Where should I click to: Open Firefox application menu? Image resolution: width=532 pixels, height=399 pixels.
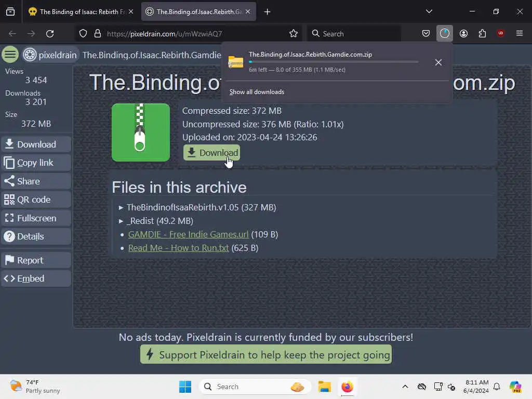pyautogui.click(x=519, y=33)
